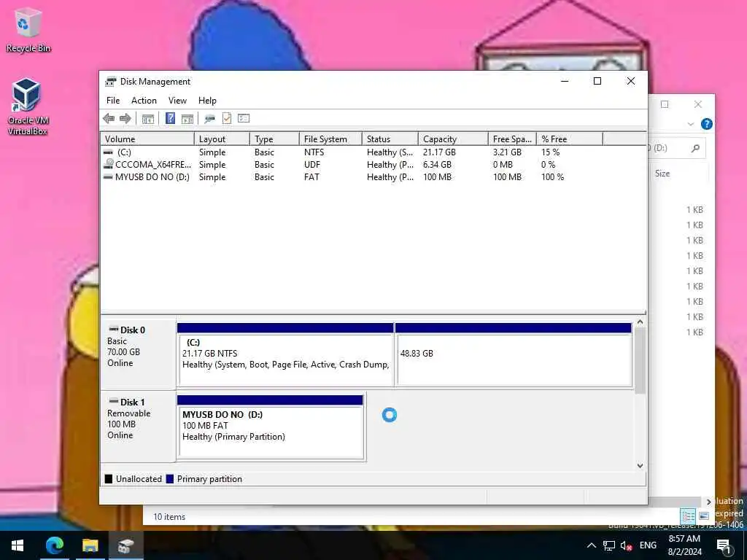Image resolution: width=747 pixels, height=560 pixels.
Task: Maximize the Disk Management window
Action: [597, 82]
